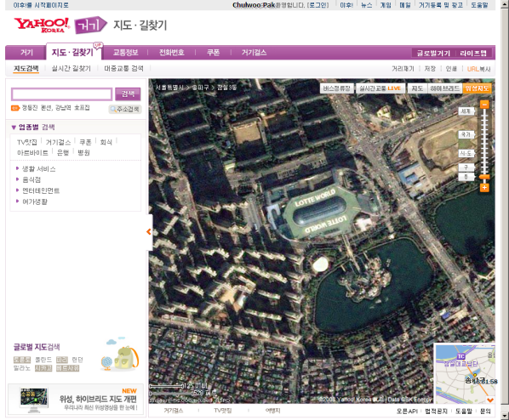
Task: Open the 뉴스 link in the top bar
Action: 367,5
